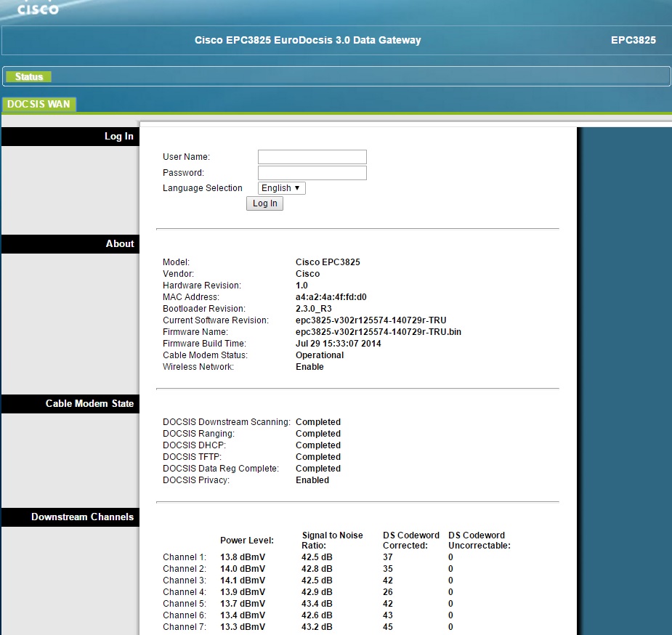This screenshot has width=672, height=635.
Task: Click the DS Codeword Corrected header
Action: 411,541
